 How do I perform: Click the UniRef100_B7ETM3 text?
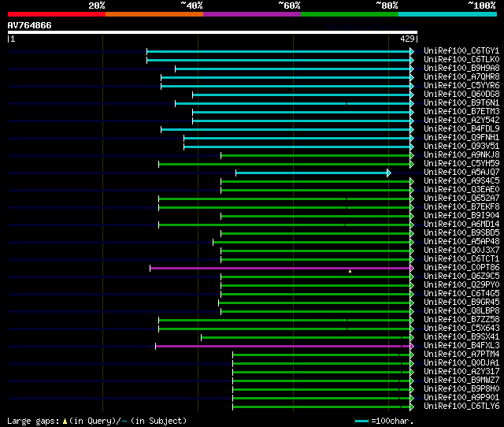click(461, 112)
